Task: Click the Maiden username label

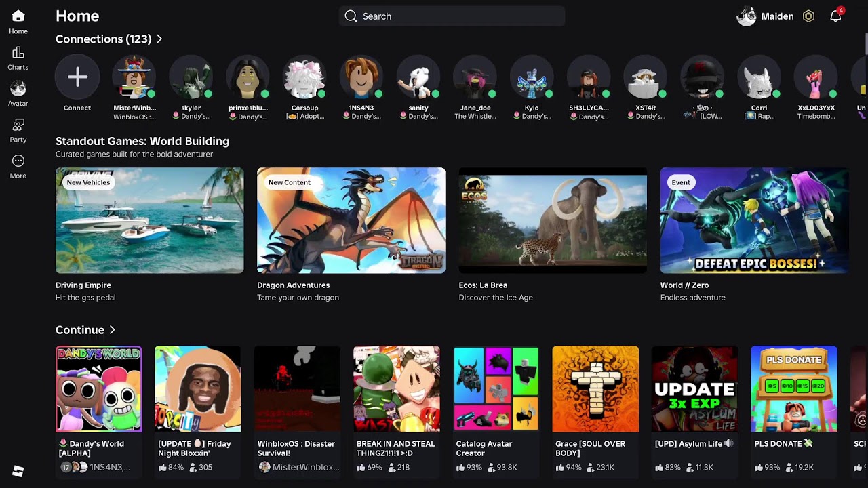Action: 777,16
